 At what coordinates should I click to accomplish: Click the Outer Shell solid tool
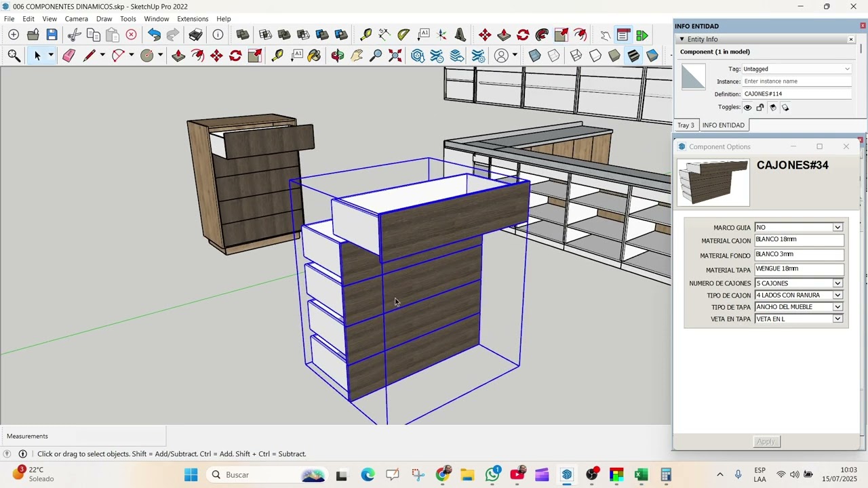[x=243, y=35]
